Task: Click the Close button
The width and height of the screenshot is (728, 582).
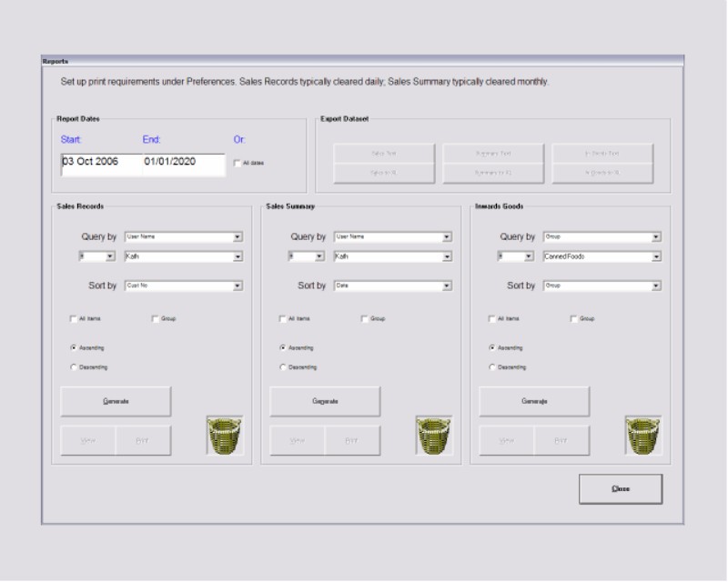Action: (x=621, y=488)
